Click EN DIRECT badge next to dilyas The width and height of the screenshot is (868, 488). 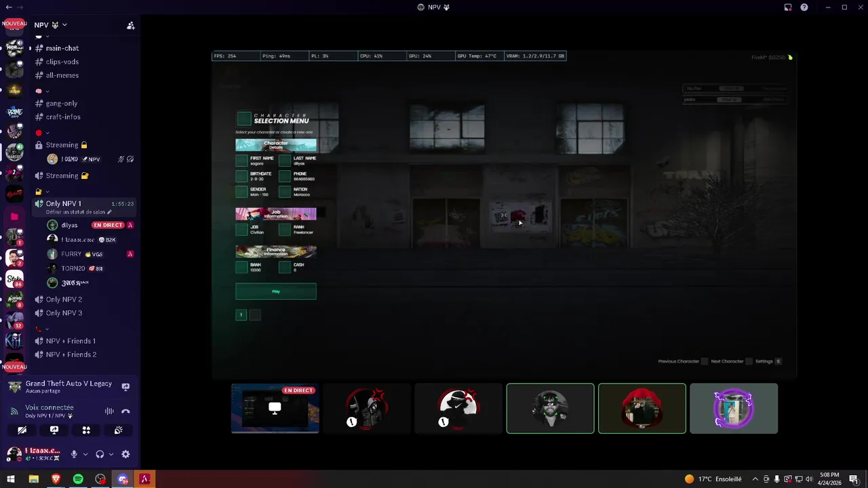click(108, 225)
